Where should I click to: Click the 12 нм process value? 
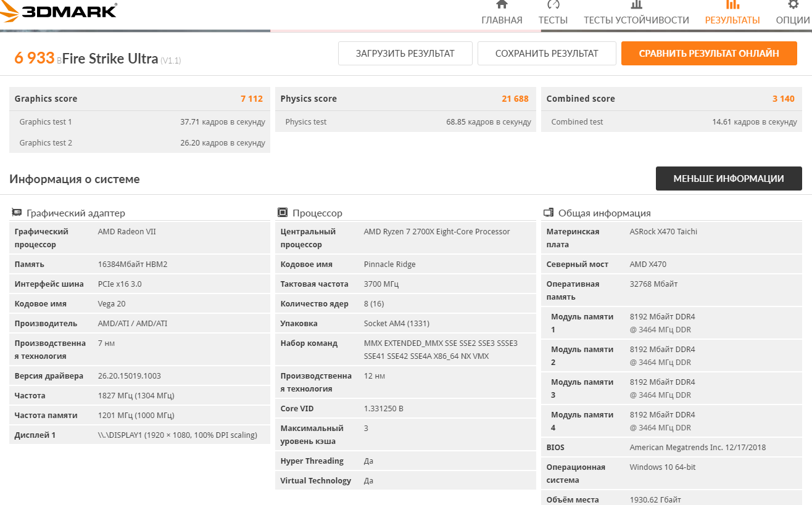(375, 376)
